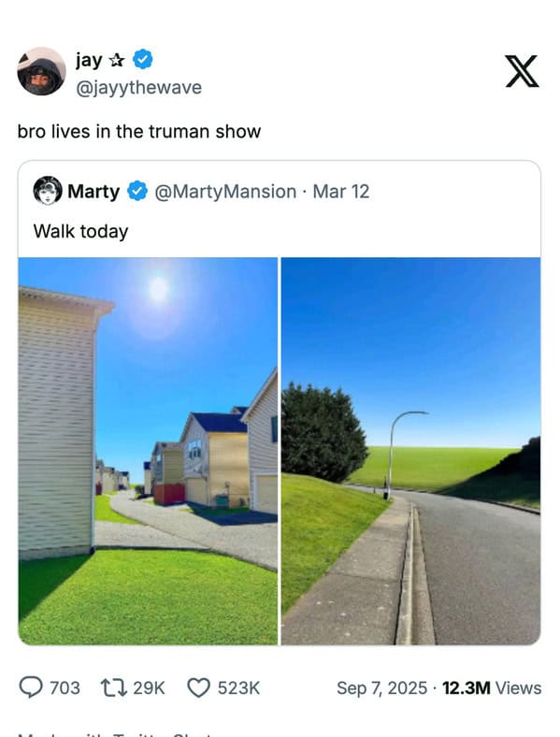The height and width of the screenshot is (737, 560).
Task: Click jay's blue verified badge
Action: click(x=142, y=60)
